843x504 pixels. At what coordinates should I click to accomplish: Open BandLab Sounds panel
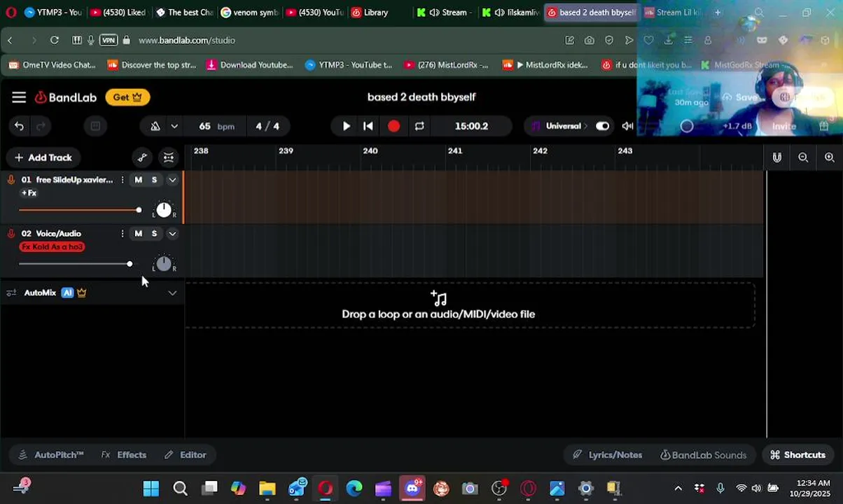pyautogui.click(x=704, y=455)
